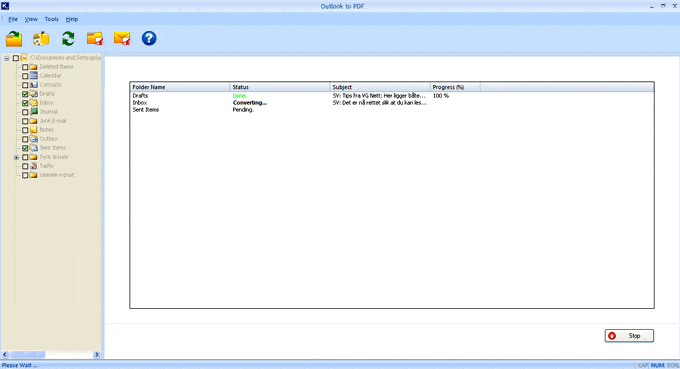Open the File menu
The image size is (680, 369).
pos(13,19)
